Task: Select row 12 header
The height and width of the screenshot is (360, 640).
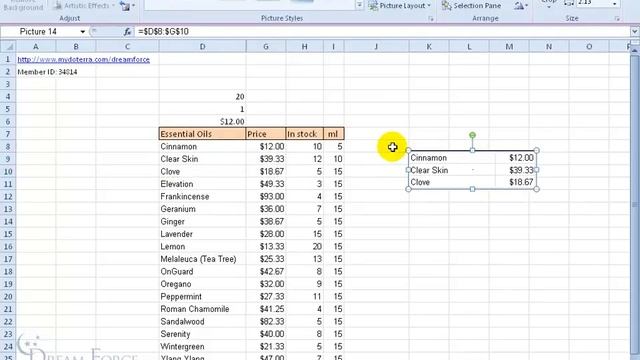Action: click(x=8, y=196)
